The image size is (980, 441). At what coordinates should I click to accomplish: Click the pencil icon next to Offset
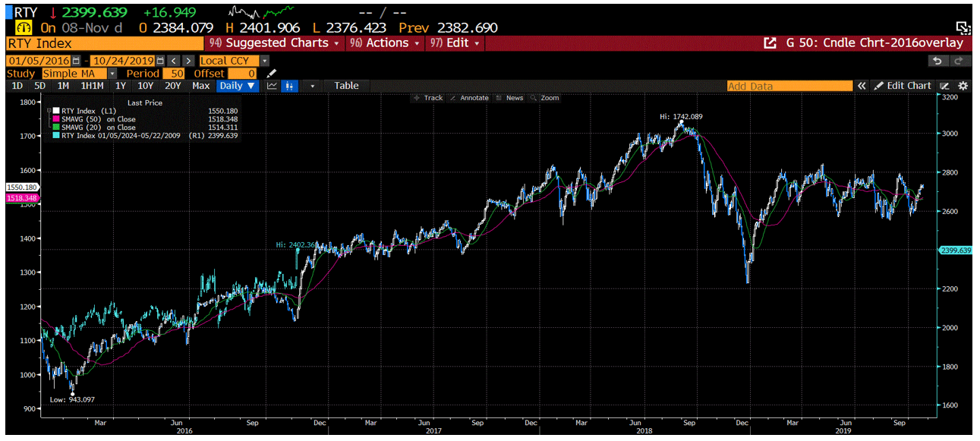tap(270, 73)
